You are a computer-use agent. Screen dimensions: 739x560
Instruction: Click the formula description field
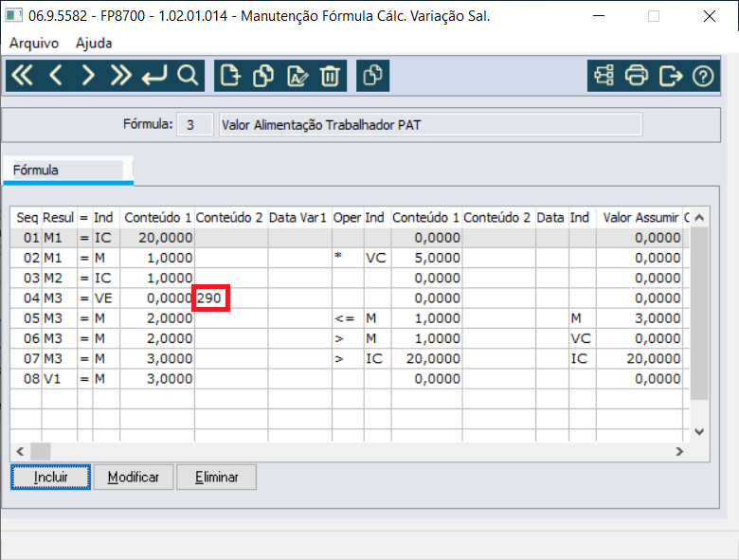point(430,124)
